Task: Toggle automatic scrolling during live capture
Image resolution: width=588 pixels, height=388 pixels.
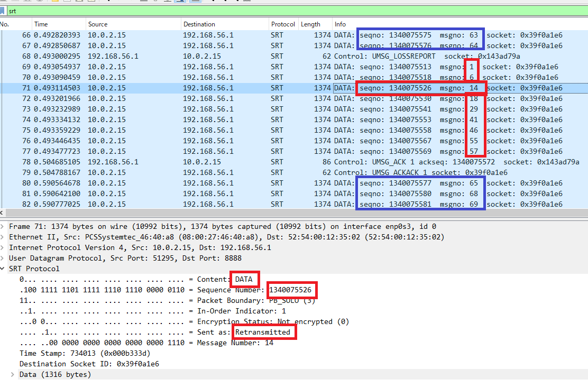Action: [x=181, y=2]
